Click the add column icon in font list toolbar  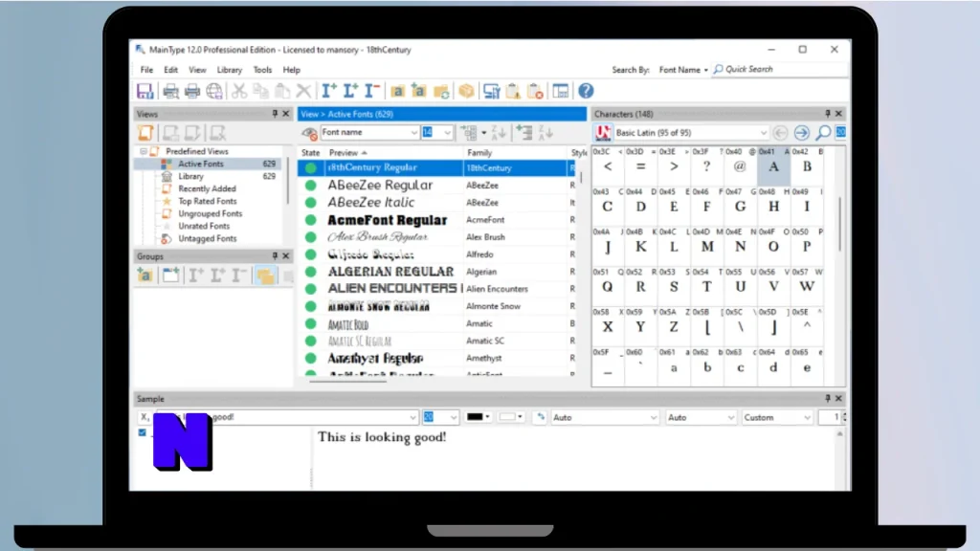coord(523,132)
